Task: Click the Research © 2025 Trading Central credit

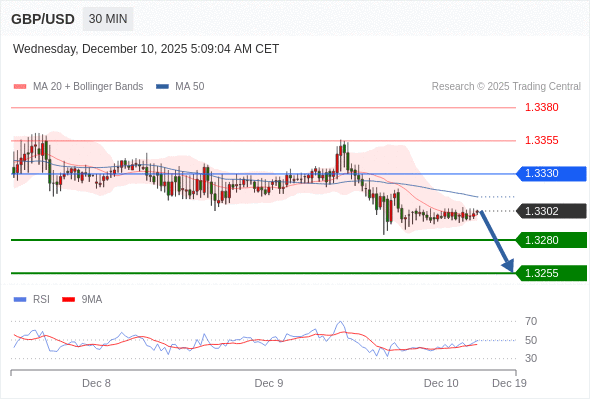Action: 506,87
